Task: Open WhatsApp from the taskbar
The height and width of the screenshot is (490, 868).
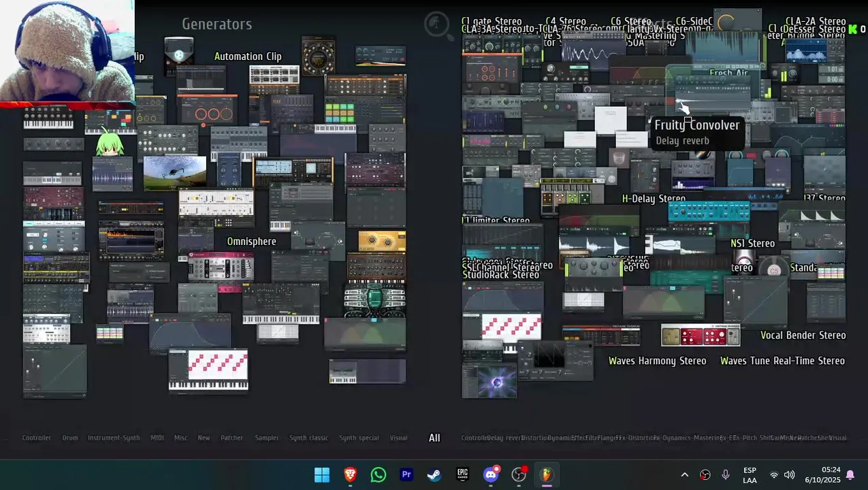Action: point(379,474)
